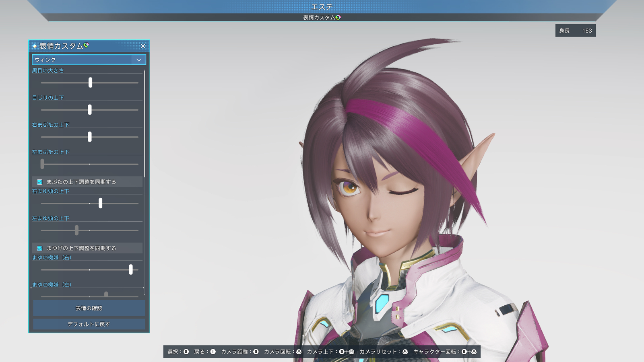
Task: Toggle まゆげの上下調整を同期する checkbox
Action: [39, 248]
